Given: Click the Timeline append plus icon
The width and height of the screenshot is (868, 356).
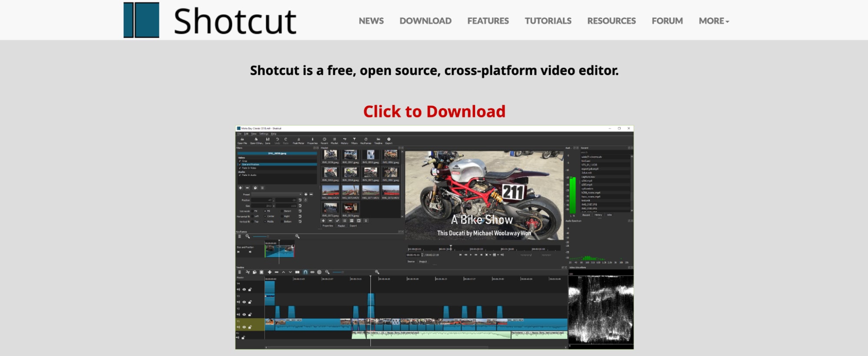Looking at the screenshot, I should point(270,272).
